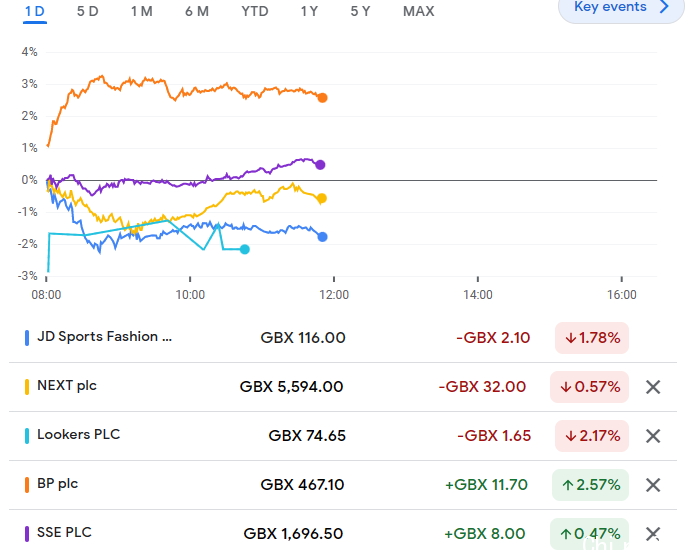The image size is (694, 558).
Task: Click the orange BP plc color marker
Action: tap(27, 485)
